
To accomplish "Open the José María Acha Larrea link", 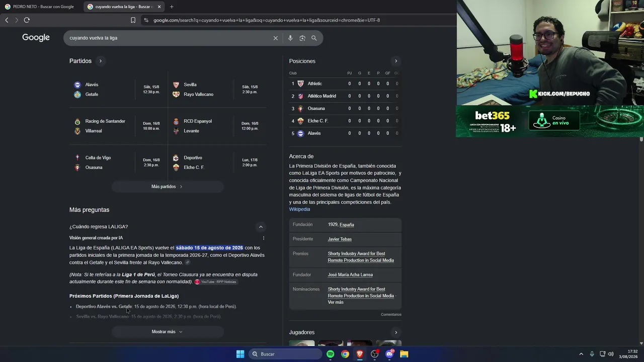I will (x=350, y=275).
